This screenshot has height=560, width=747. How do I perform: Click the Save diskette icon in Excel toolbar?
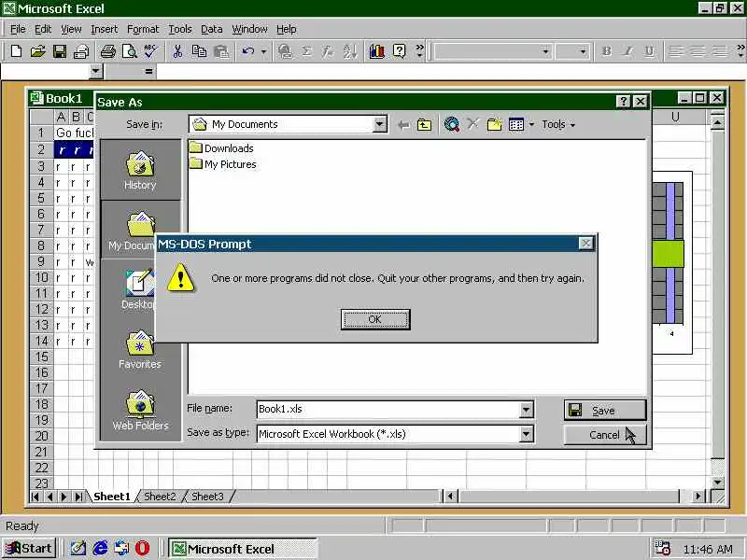click(x=60, y=51)
